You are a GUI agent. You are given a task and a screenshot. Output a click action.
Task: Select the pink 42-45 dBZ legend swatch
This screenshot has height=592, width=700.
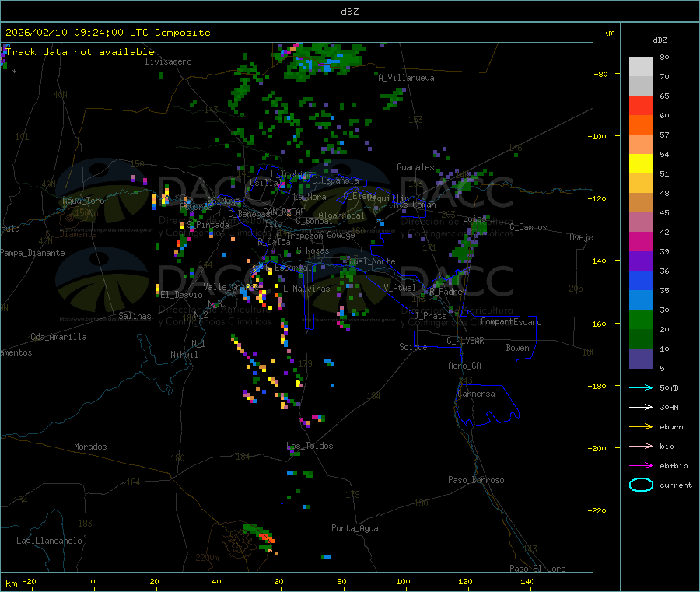(641, 222)
